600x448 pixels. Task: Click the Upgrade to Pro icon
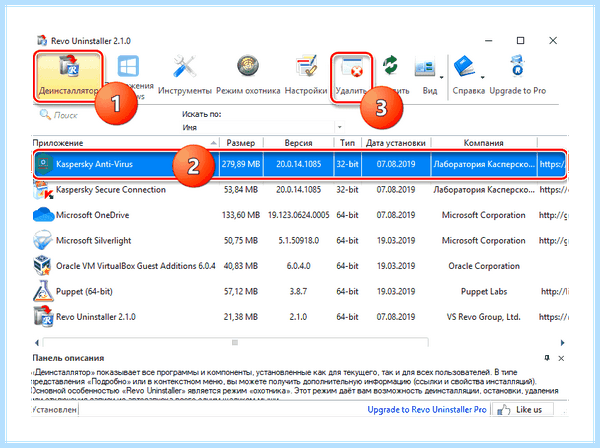[x=517, y=66]
